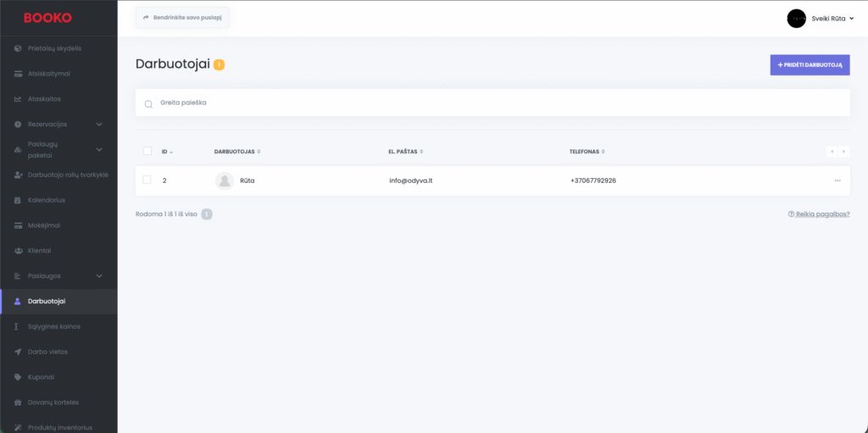
Task: Tick the select-all checkbox in table header
Action: tap(147, 151)
